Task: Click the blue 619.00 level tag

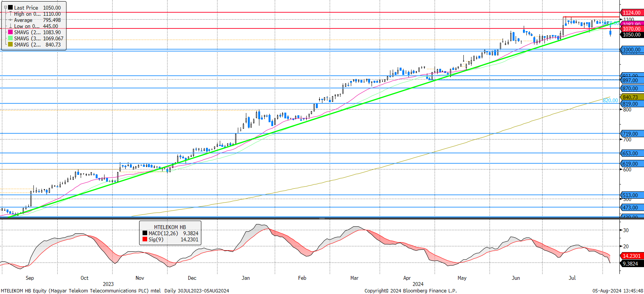Action: pos(632,164)
